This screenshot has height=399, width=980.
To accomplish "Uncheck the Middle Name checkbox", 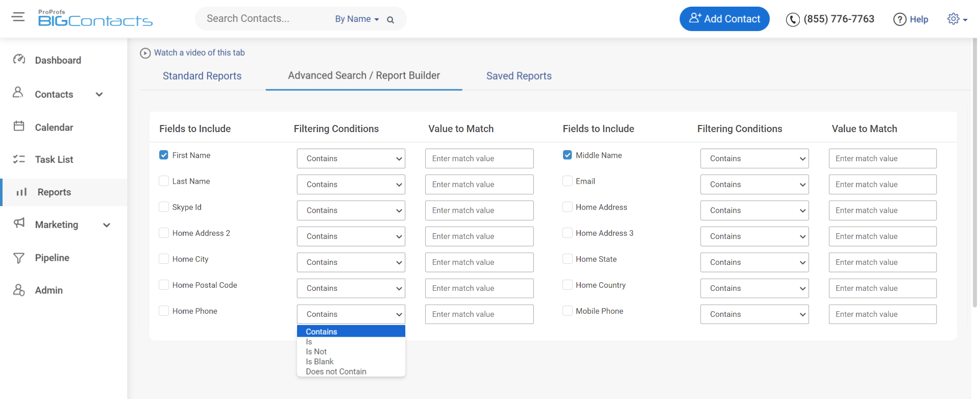I will [567, 155].
